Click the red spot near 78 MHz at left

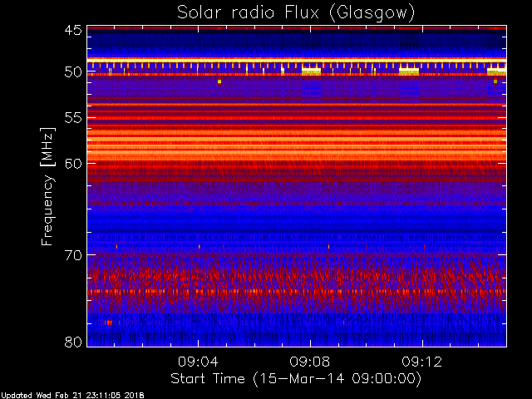tap(108, 323)
